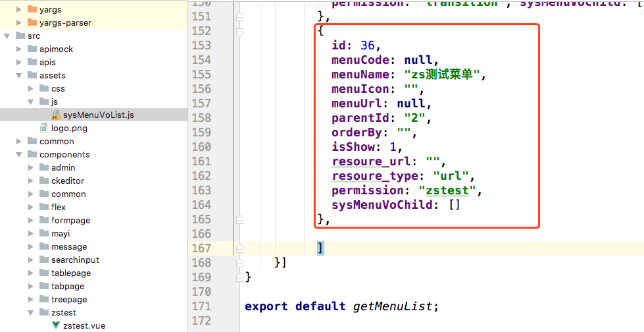Click the zstest.vue Vue file icon
Image resolution: width=644 pixels, height=332 pixels.
pyautogui.click(x=56, y=325)
